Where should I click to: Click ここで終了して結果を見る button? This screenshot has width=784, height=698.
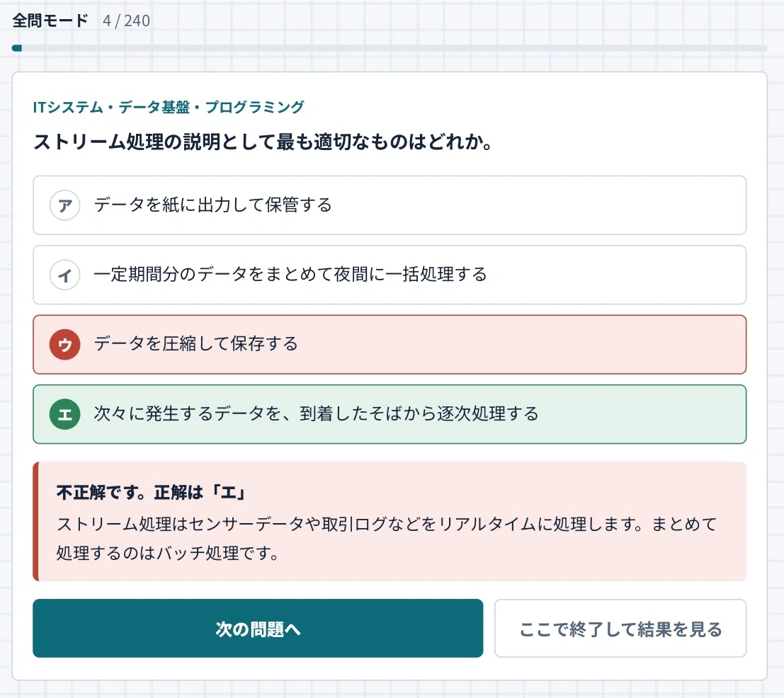[x=620, y=628]
